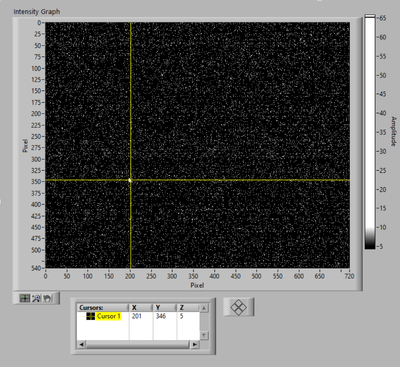The height and width of the screenshot is (367, 400).
Task: Click the cursor legend scroll down arrow
Action: (204, 335)
